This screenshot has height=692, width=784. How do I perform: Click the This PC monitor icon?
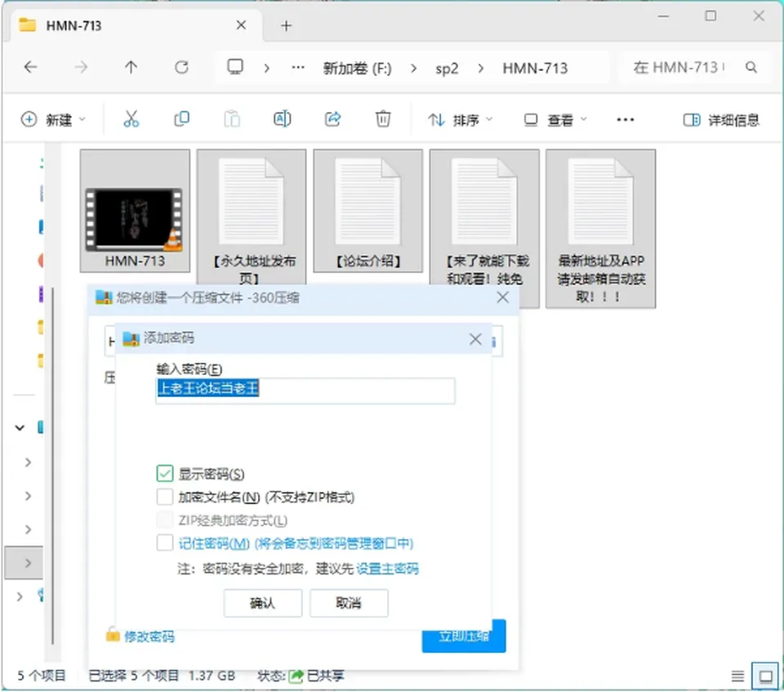click(235, 66)
